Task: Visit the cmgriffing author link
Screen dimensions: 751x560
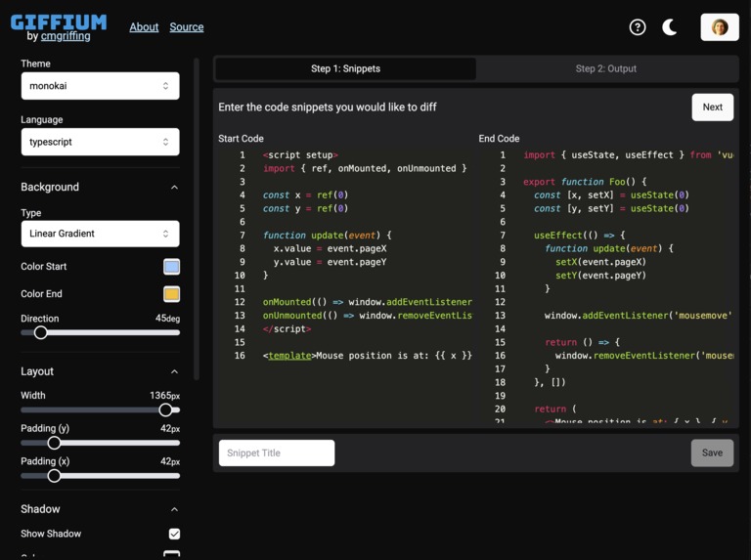Action: coord(66,36)
